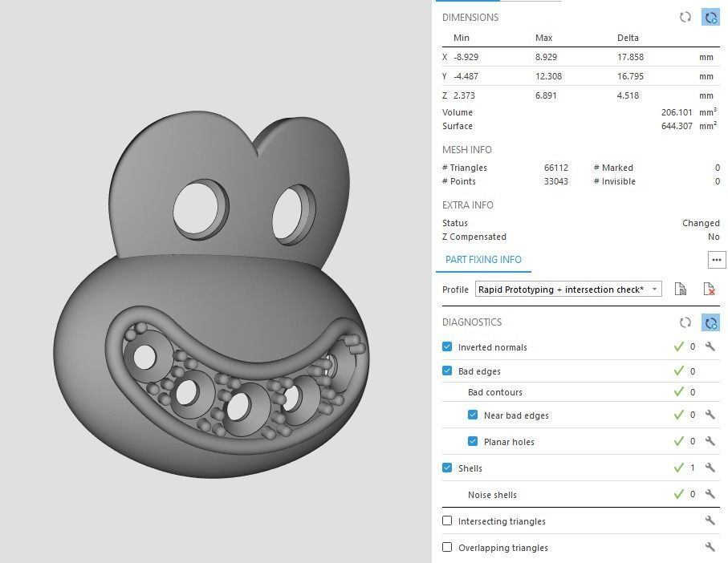Uncheck the Inverted normals checkbox

(447, 346)
